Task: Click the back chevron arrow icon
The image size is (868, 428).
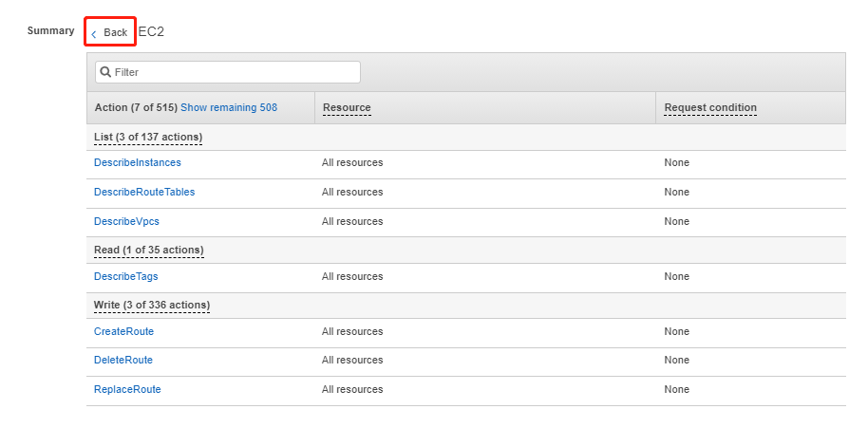Action: coord(94,33)
